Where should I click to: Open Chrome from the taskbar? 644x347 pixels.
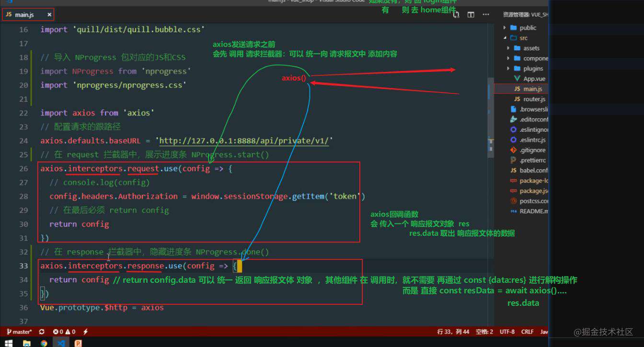click(x=44, y=343)
